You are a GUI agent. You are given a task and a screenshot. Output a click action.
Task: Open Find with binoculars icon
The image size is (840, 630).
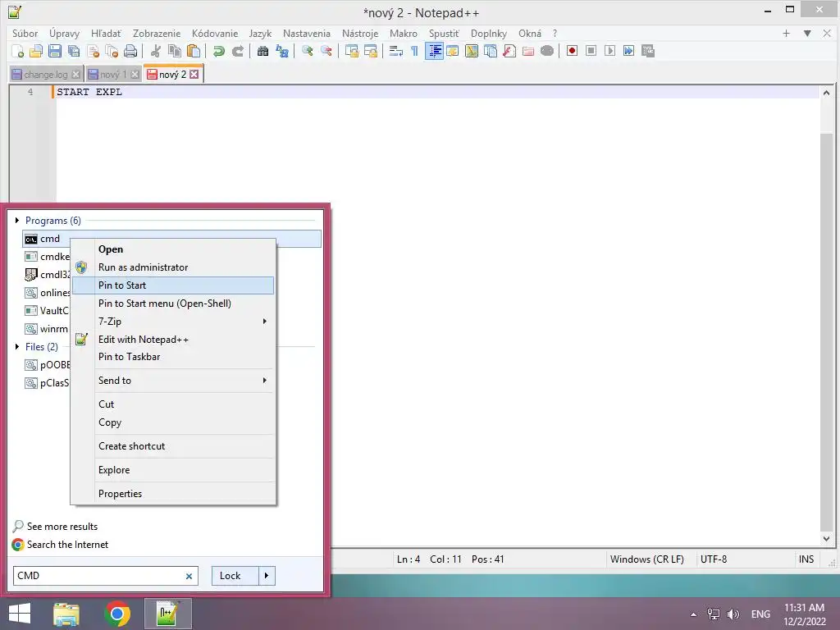(262, 51)
